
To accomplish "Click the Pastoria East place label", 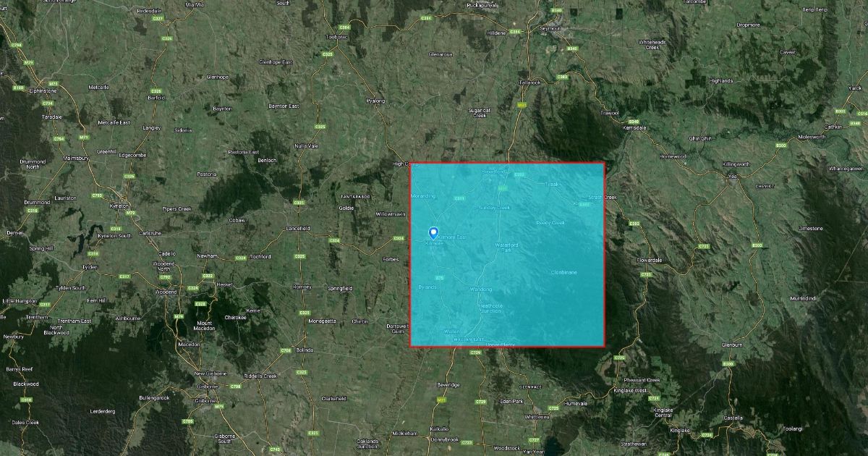I will (243, 152).
